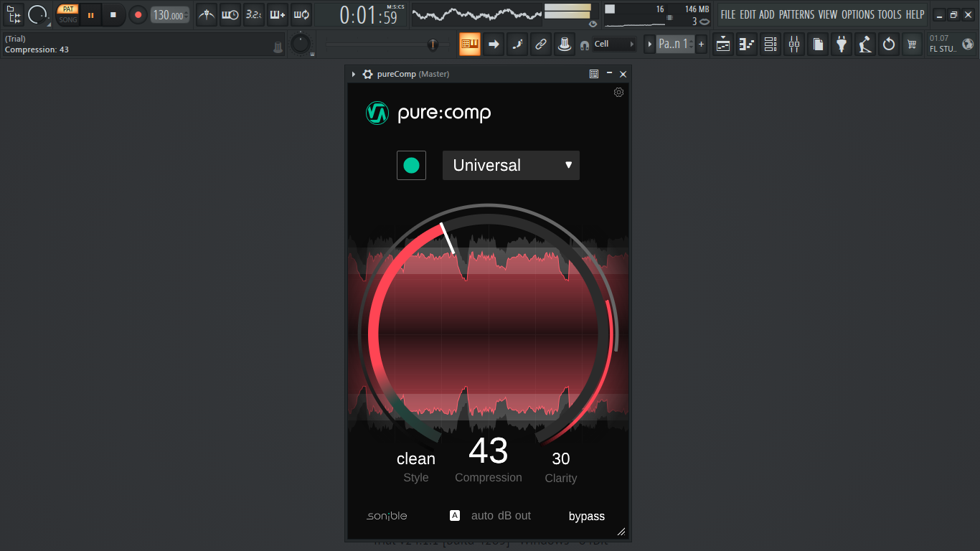The height and width of the screenshot is (551, 980).
Task: Toggle the metronome icon
Action: [x=206, y=14]
